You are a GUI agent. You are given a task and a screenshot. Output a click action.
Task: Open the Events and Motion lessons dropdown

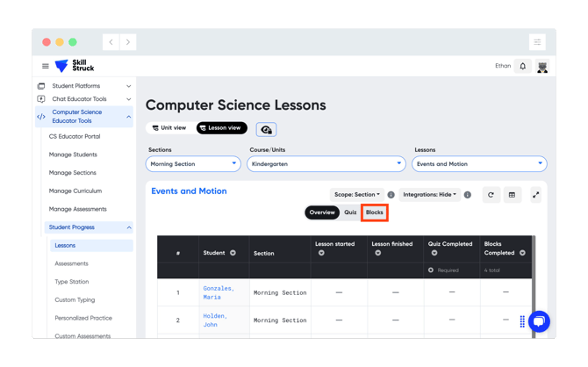(479, 164)
